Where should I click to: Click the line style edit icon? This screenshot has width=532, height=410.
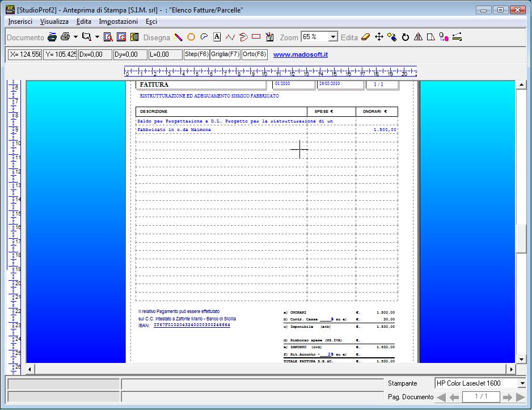[457, 37]
